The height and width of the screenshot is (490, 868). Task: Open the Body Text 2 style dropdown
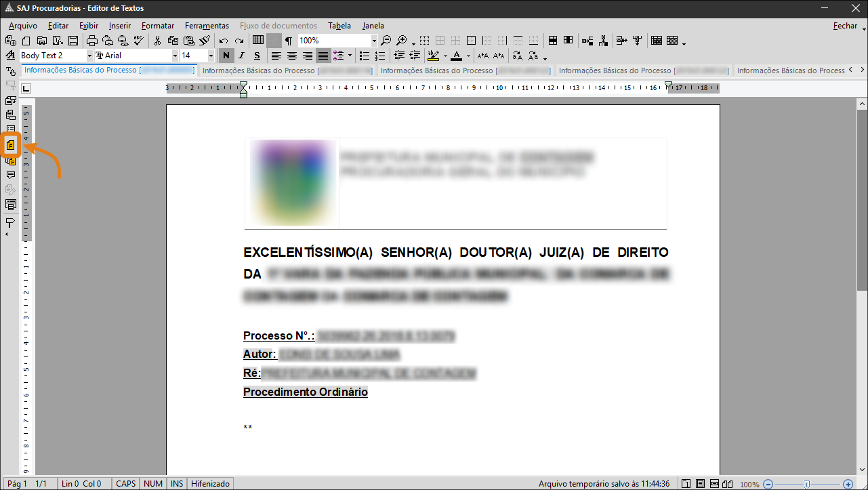pyautogui.click(x=89, y=56)
